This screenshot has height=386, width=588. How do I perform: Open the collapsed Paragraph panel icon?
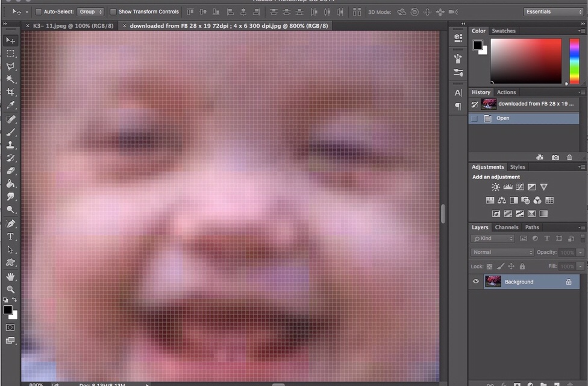[x=458, y=106]
